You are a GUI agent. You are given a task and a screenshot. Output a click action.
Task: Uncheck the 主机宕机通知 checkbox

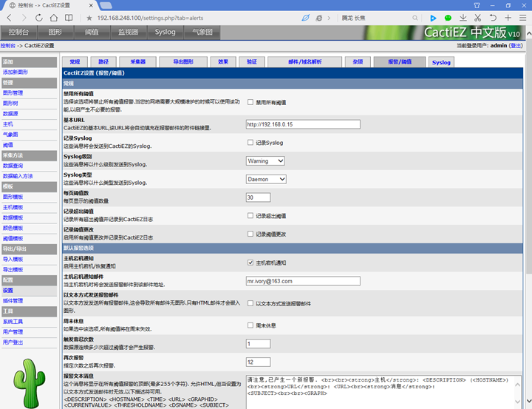click(250, 263)
